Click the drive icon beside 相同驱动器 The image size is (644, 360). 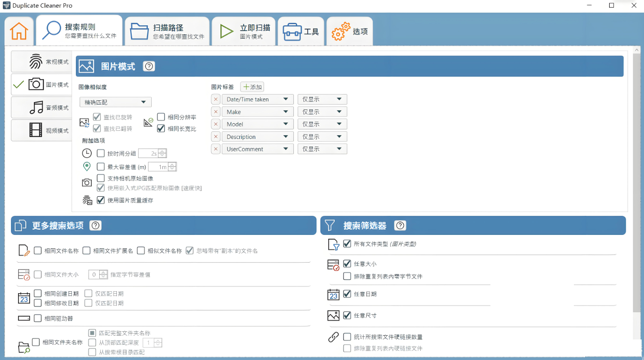point(24,318)
